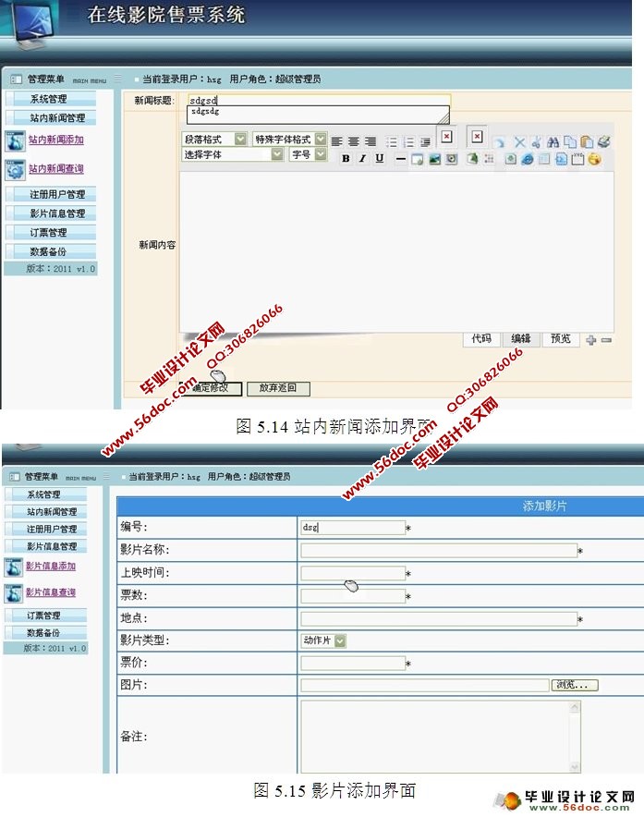Center-align text in the news editor

pyautogui.click(x=354, y=141)
